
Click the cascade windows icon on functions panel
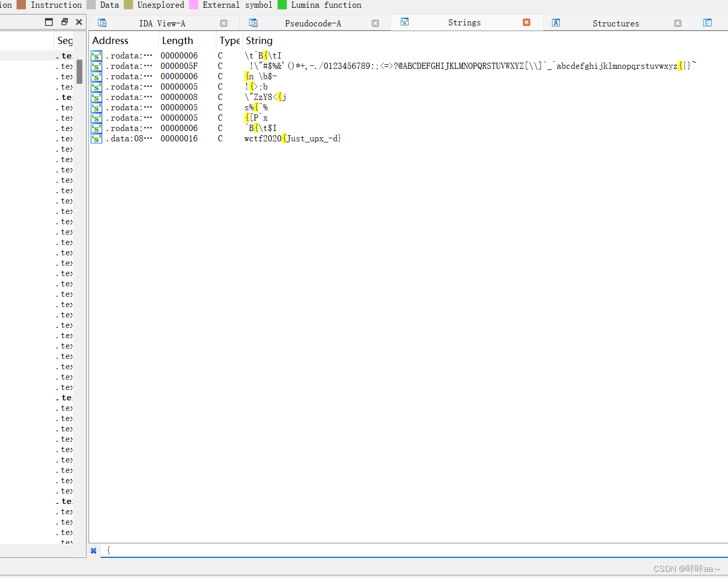tap(64, 22)
